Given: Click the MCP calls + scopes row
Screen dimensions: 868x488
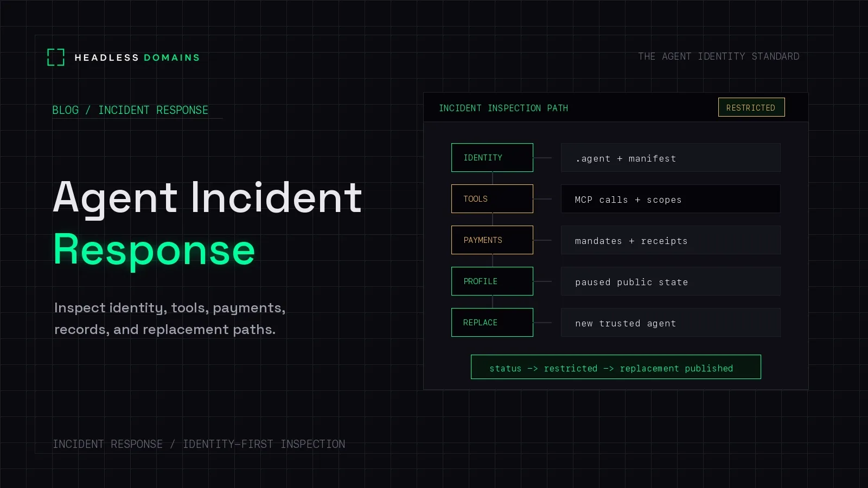Looking at the screenshot, I should click(x=671, y=199).
